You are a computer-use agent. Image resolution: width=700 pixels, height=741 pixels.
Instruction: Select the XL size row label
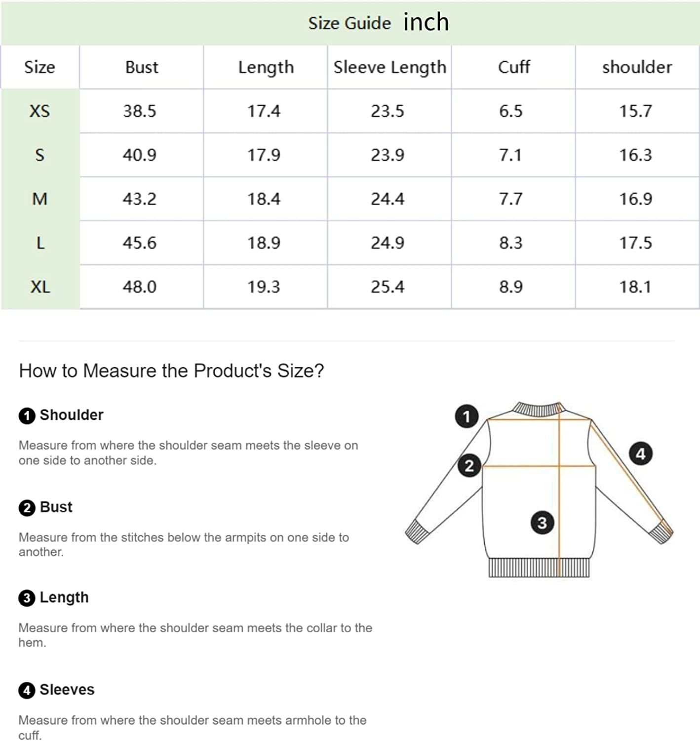(40, 287)
